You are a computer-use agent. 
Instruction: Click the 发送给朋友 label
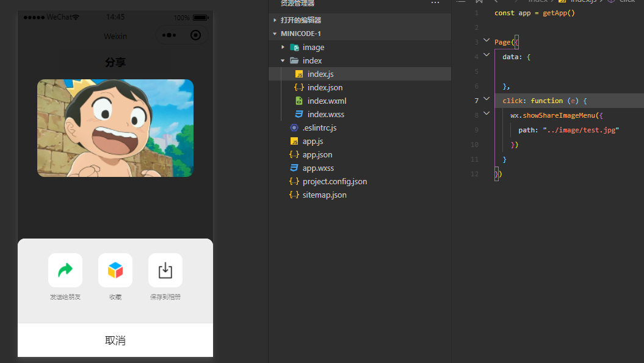(65, 297)
